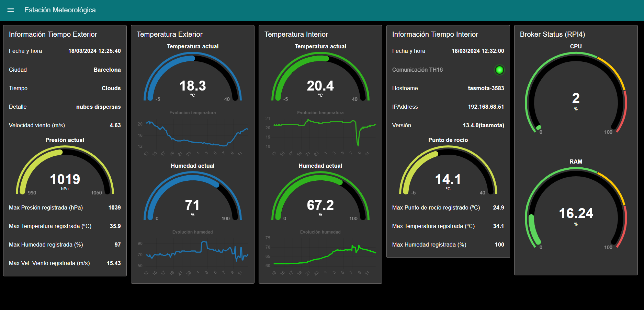
Task: Click the Versión label
Action: pyautogui.click(x=402, y=125)
